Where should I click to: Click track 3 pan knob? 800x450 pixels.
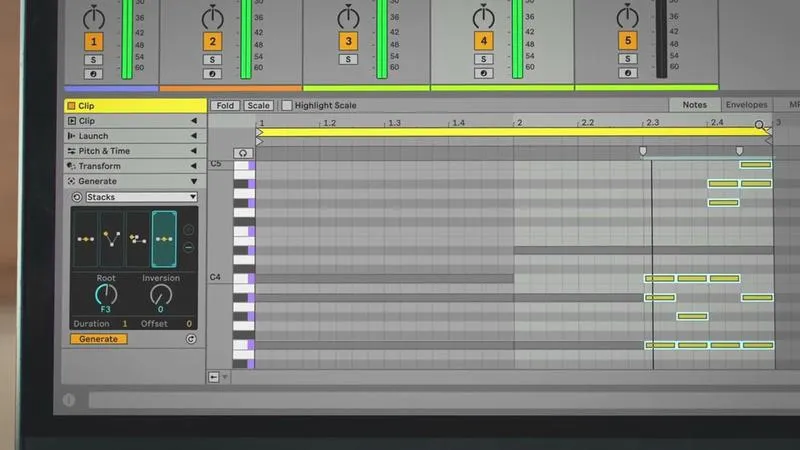click(348, 17)
